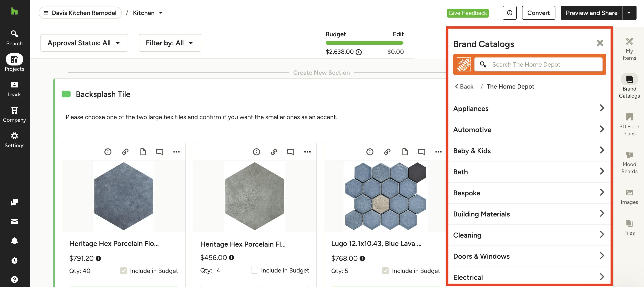Click the green budget progress bar
The image size is (644, 287).
(364, 43)
